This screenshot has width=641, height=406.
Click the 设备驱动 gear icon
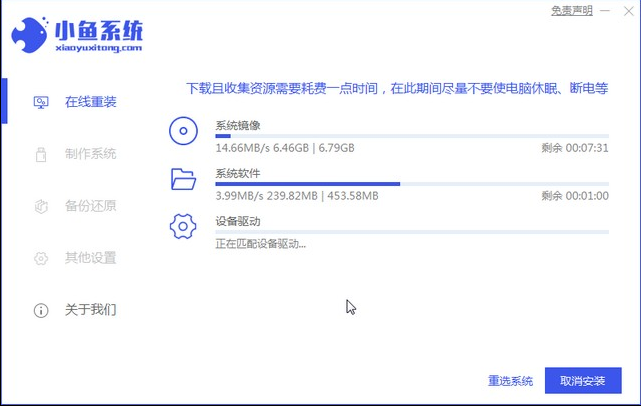click(x=183, y=227)
